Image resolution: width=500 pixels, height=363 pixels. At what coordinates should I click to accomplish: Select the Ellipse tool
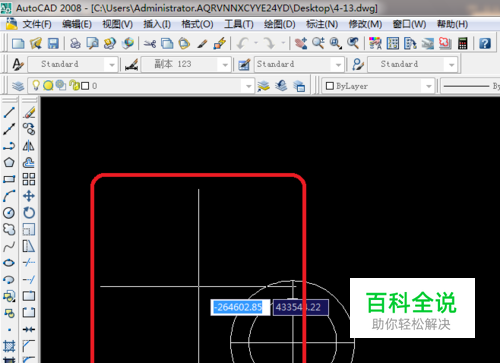coord(9,263)
